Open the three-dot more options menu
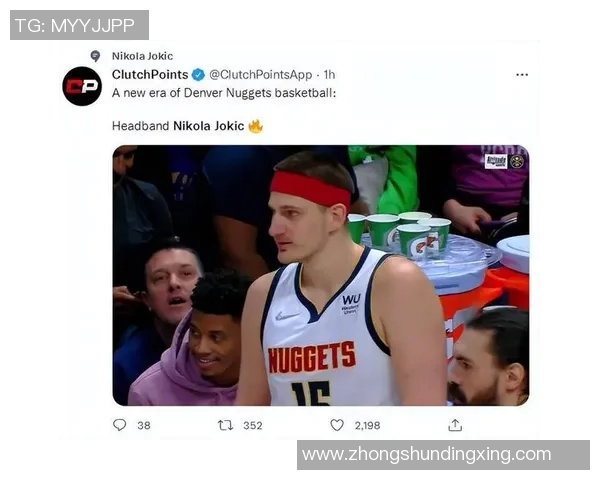Screen dimensions: 600x480 522,75
